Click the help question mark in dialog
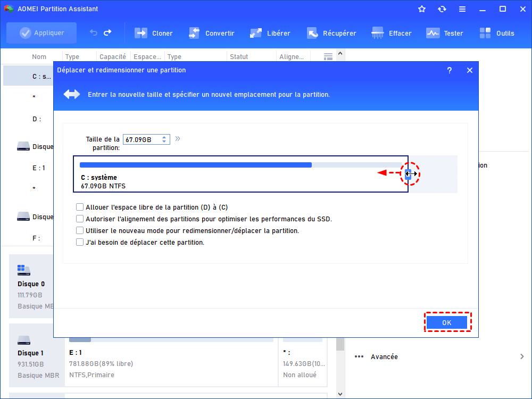Viewport: 532px width, 399px height. (x=450, y=70)
